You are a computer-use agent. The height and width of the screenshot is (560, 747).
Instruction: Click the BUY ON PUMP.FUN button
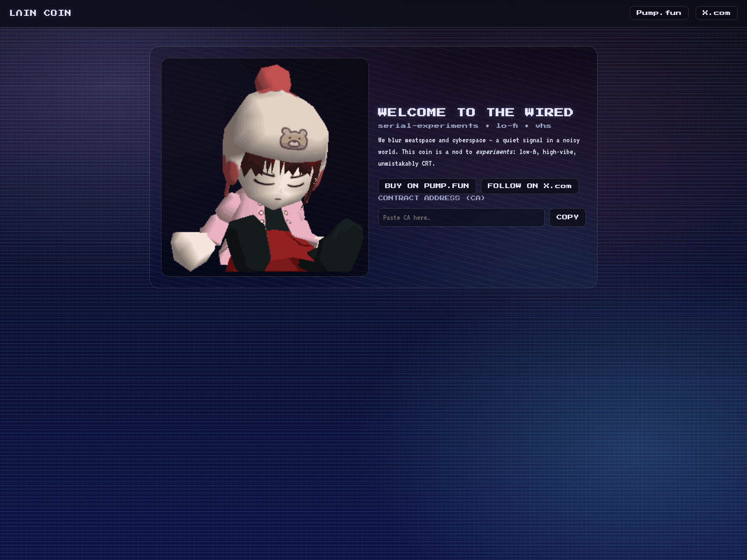tap(427, 186)
